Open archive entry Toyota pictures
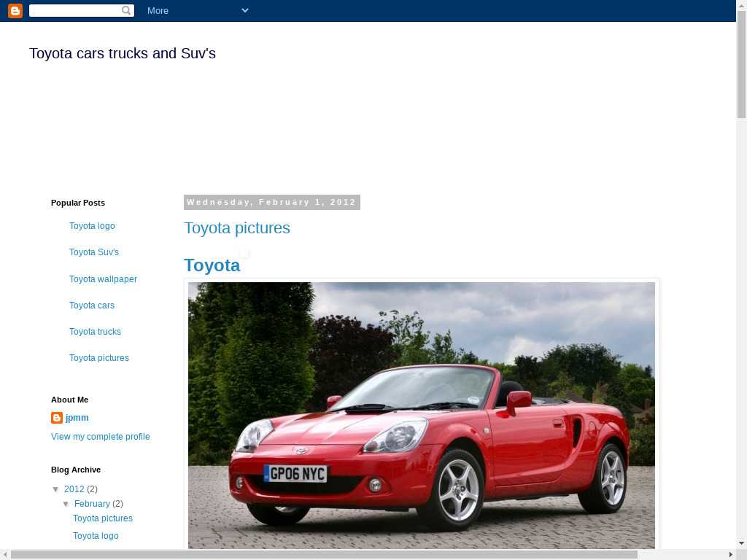This screenshot has width=747, height=560. [103, 518]
